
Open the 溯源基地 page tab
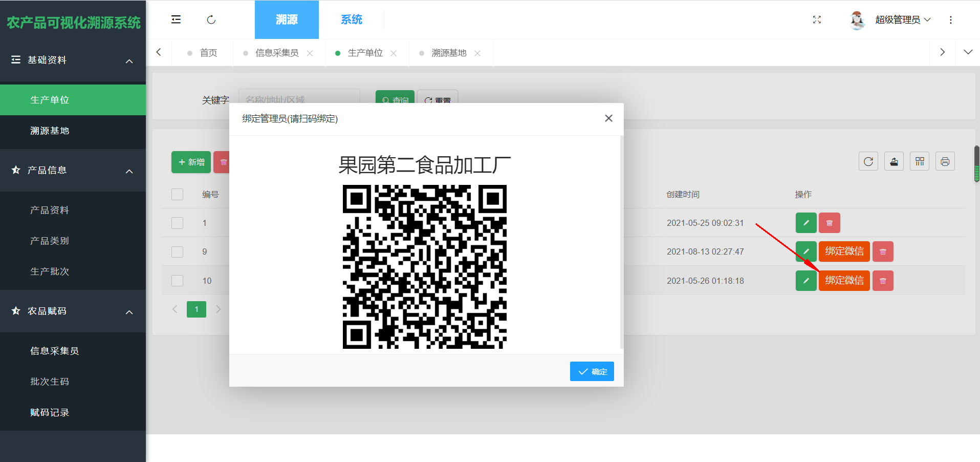coord(449,53)
